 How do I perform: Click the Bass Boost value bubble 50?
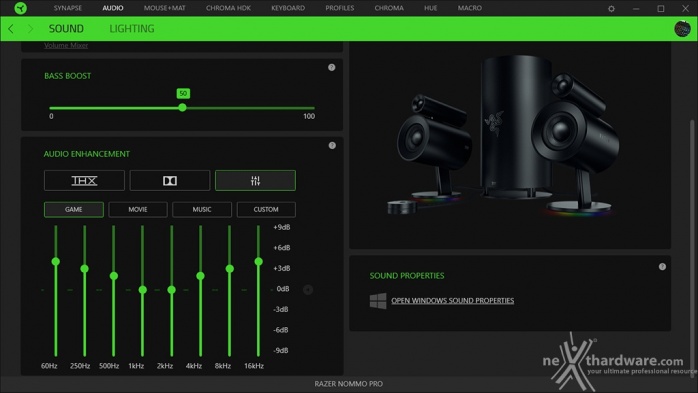pyautogui.click(x=183, y=93)
